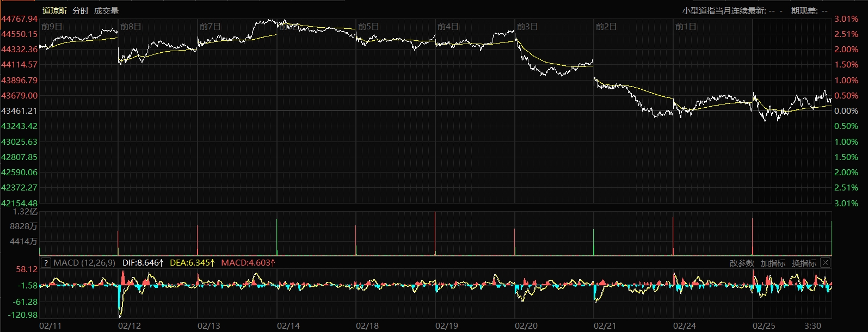Click the 43896.79 price label
868x332 pixels.
[19, 80]
